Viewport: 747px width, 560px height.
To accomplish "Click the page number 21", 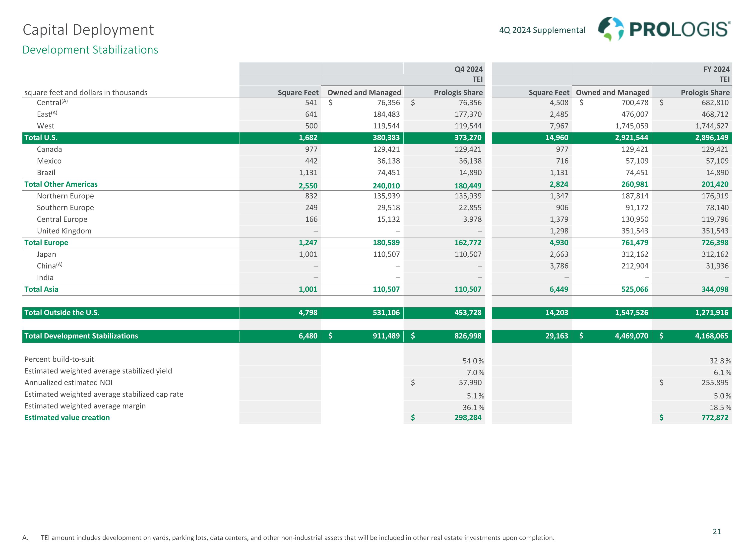I will [717, 532].
